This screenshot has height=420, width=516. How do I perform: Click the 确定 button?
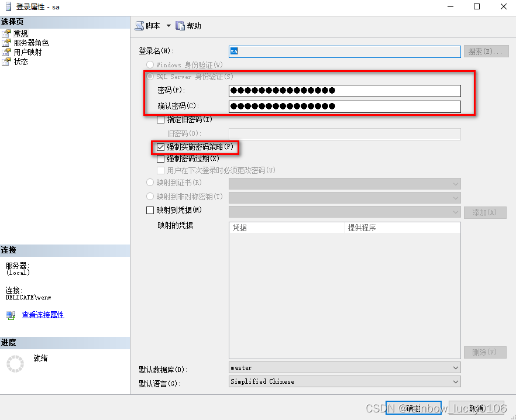[x=413, y=408]
